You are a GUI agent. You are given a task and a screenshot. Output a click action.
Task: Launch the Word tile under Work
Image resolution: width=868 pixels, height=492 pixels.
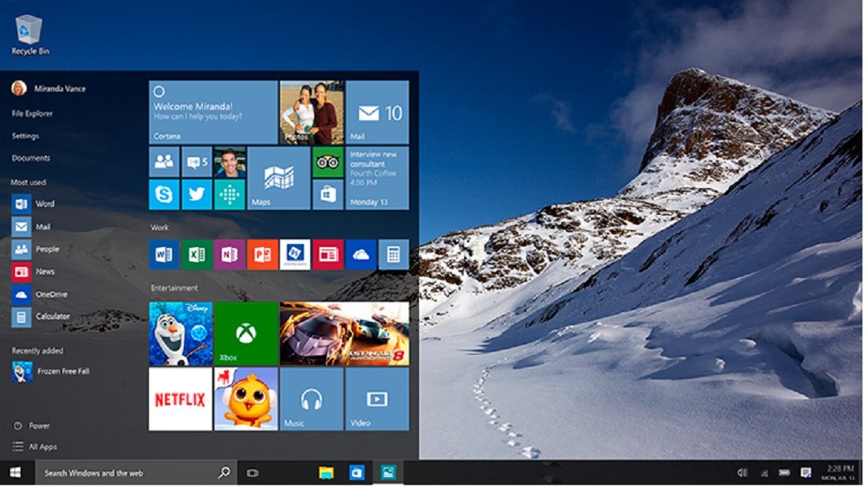click(164, 254)
